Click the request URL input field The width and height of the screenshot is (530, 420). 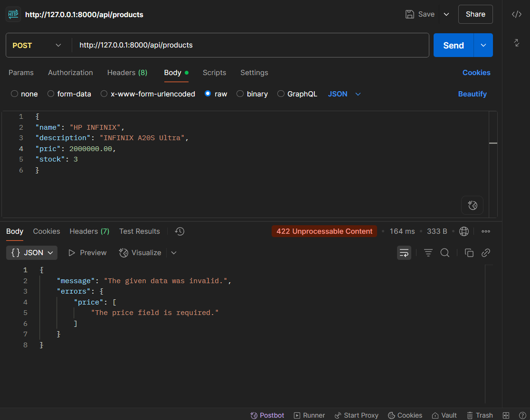(250, 45)
